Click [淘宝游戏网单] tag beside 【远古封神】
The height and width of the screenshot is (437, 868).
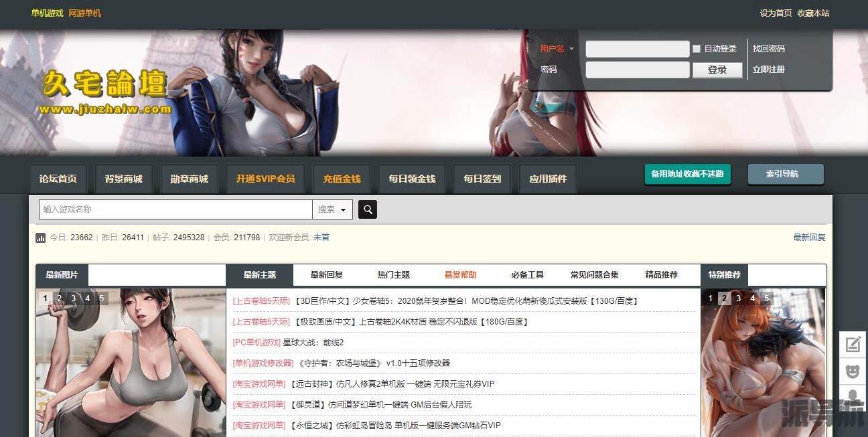[259, 384]
